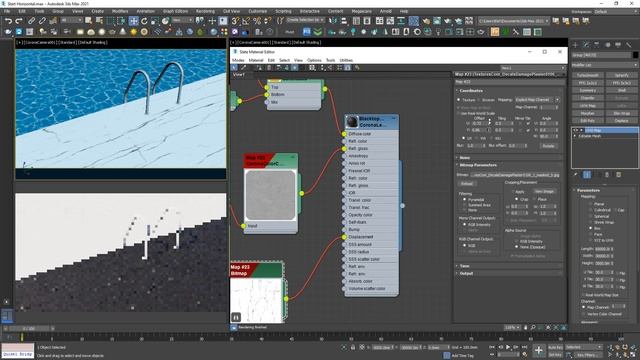Click the animation time slider handle
The image size is (640, 360).
(30, 328)
